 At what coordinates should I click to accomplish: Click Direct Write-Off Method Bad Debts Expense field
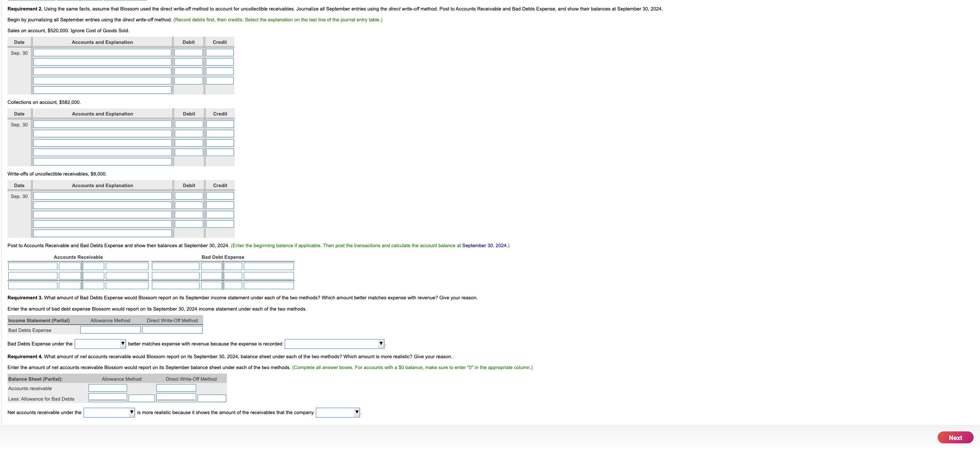click(172, 330)
